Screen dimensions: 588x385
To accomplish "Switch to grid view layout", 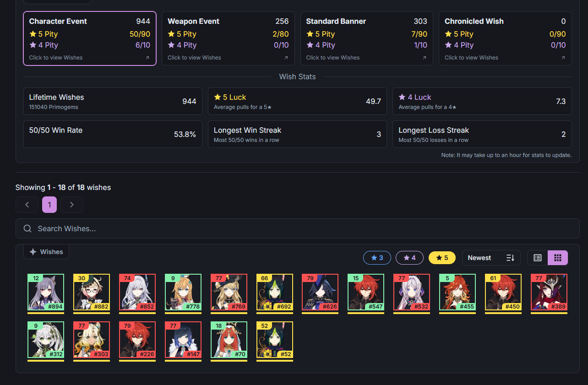I will pyautogui.click(x=558, y=258).
